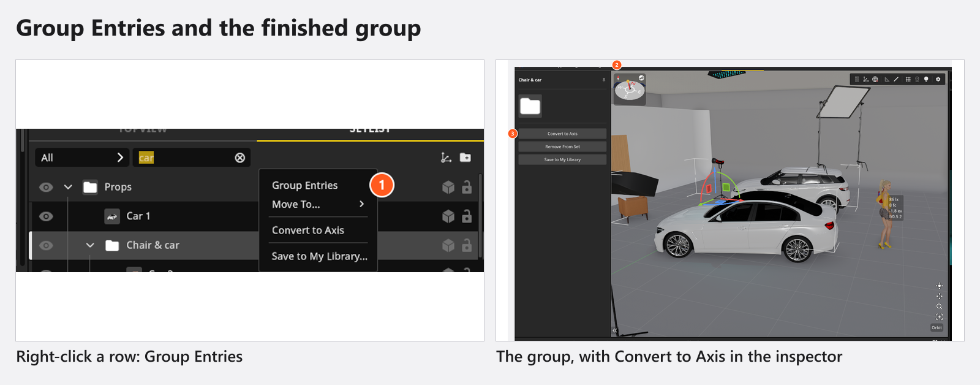Click the cube icon on Chair & car row

tap(448, 245)
